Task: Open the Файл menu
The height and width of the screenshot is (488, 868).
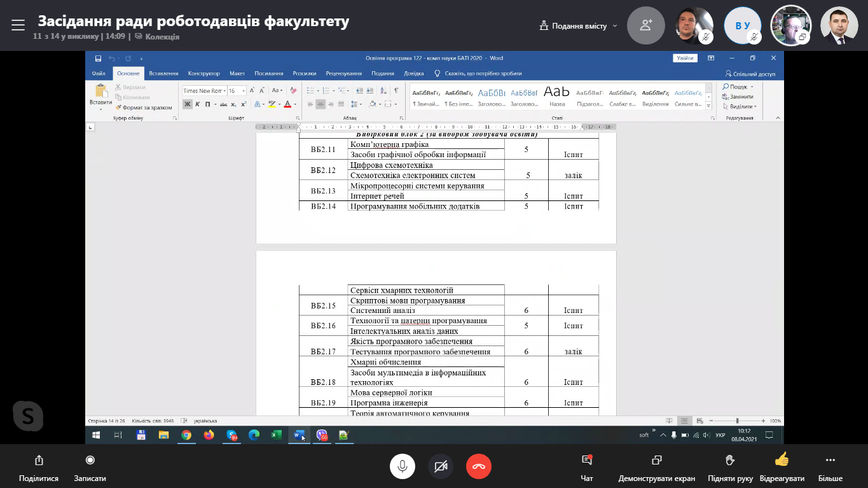Action: [99, 73]
